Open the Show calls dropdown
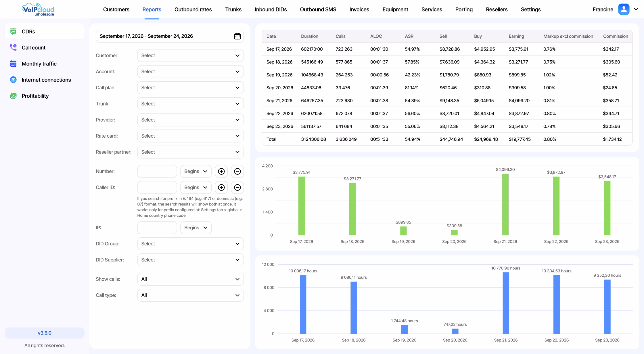Viewport: 644px width, 354px height. tap(190, 279)
